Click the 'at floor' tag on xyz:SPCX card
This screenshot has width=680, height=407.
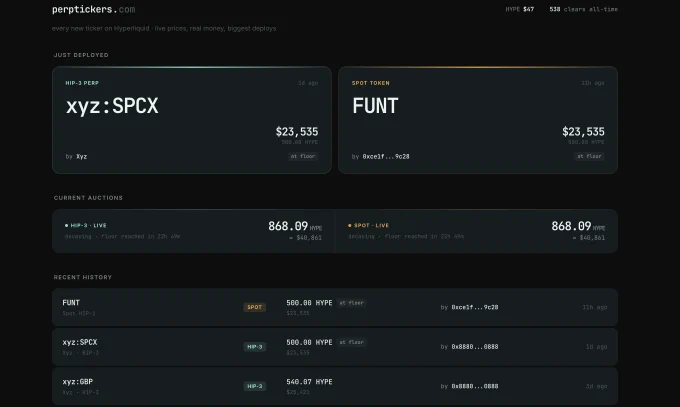tap(303, 156)
